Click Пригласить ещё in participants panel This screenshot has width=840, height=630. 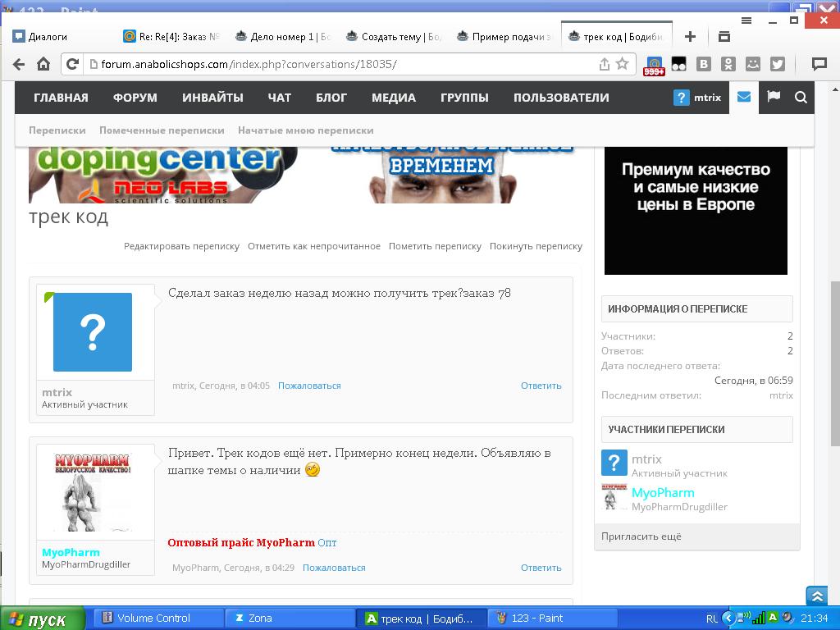(641, 536)
